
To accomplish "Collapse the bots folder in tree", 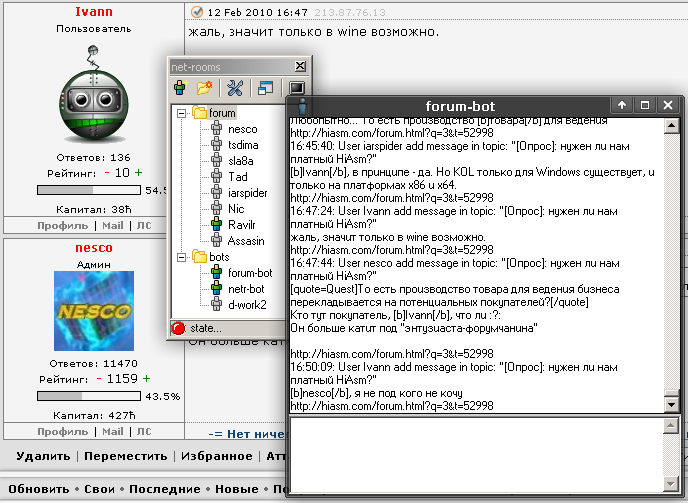I will 182,257.
